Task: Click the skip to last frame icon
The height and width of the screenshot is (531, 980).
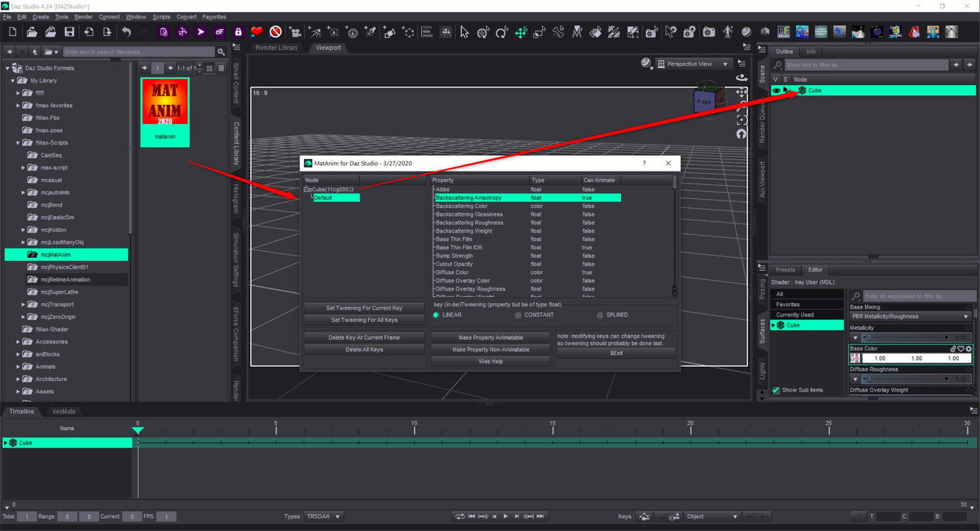Action: [x=540, y=516]
